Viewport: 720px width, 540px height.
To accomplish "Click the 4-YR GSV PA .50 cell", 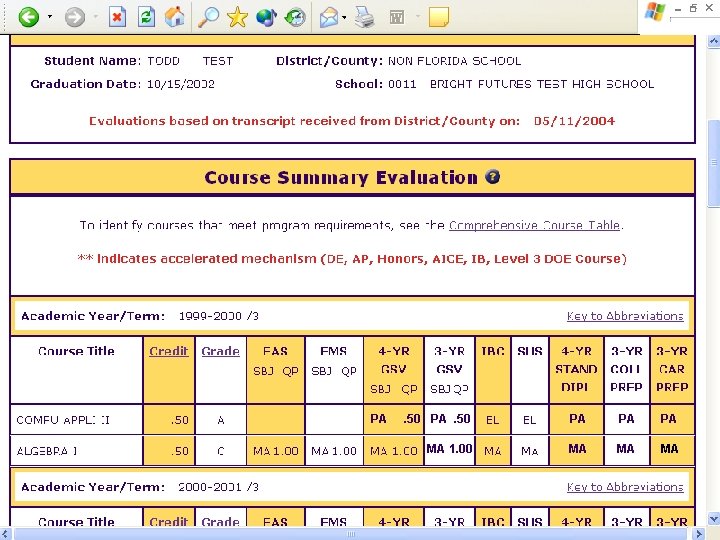I will tap(395, 419).
